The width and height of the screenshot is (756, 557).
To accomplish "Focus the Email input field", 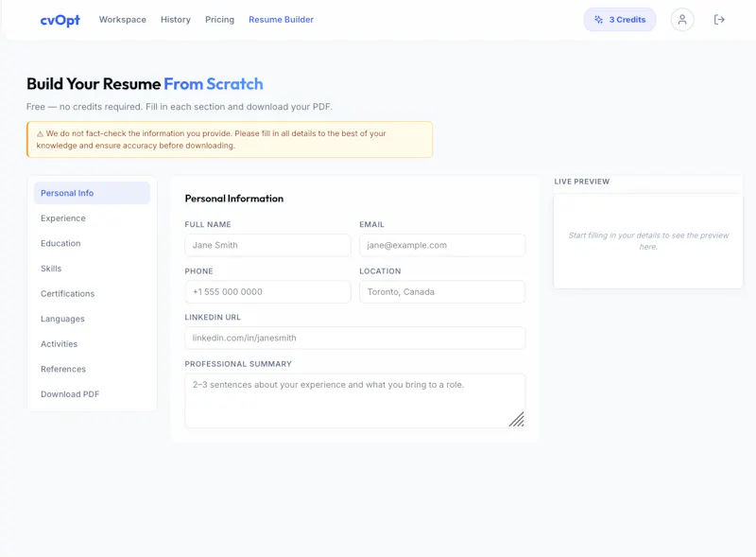I will (x=442, y=245).
